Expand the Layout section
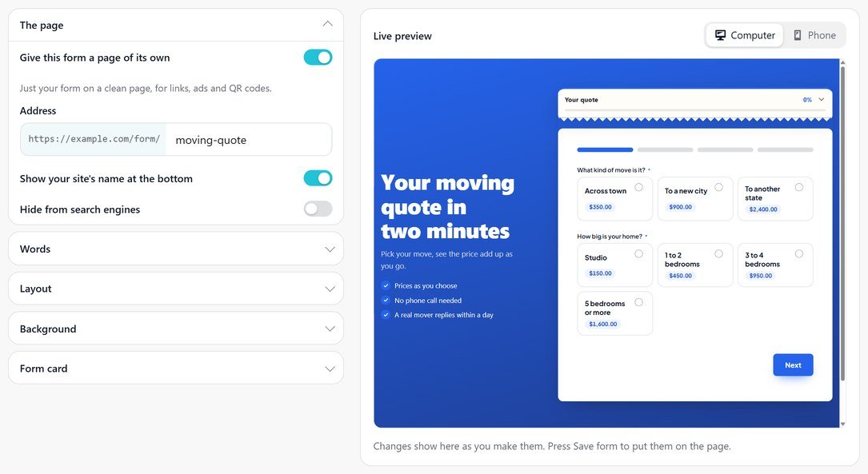This screenshot has height=474, width=868. point(176,289)
